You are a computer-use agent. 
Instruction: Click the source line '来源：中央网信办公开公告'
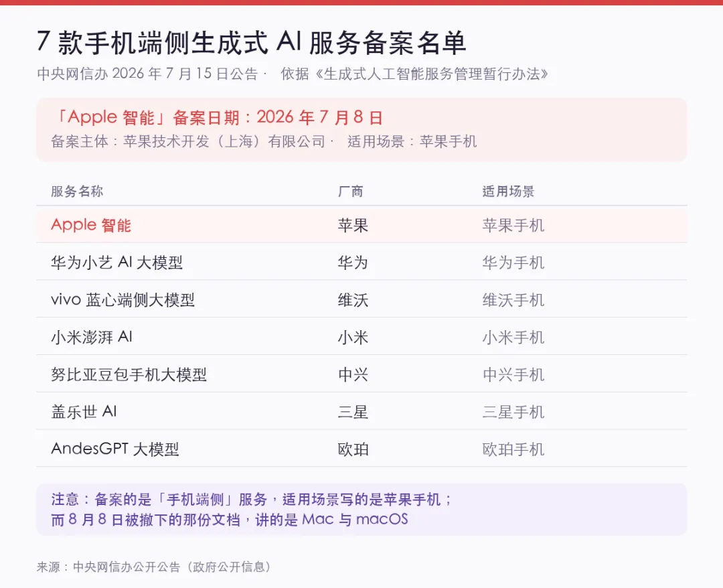pos(108,567)
